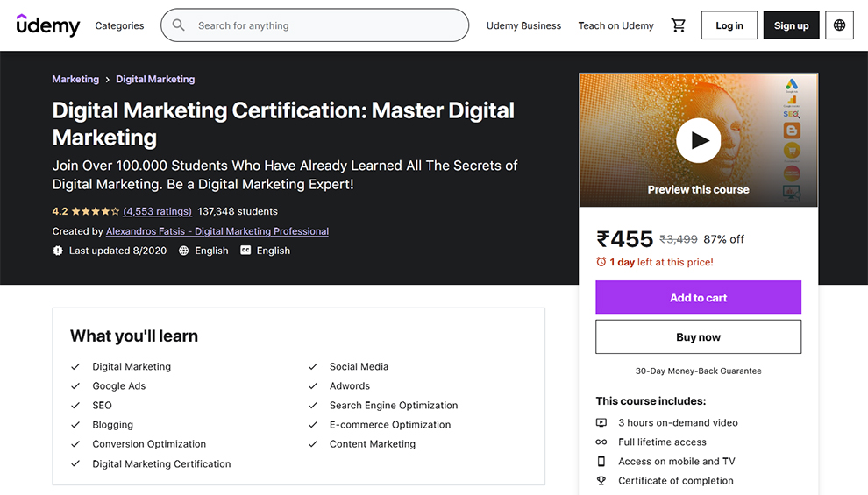868x495 pixels.
Task: Open the Categories menu
Action: click(x=119, y=25)
